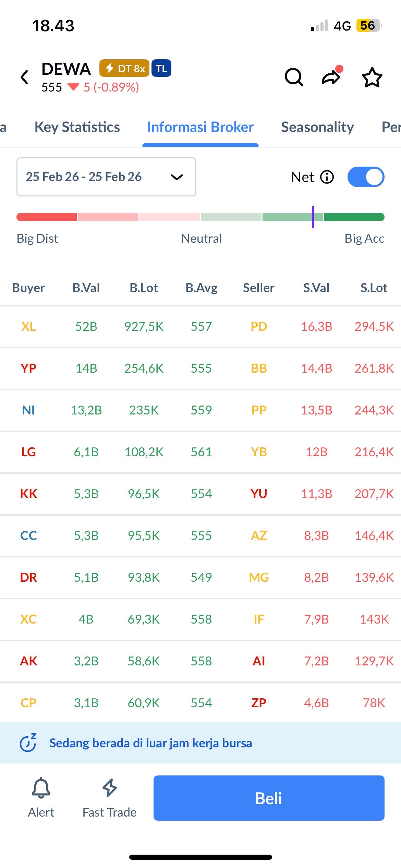Tap the back arrow icon
Viewport: 401px width, 868px height.
click(x=24, y=77)
